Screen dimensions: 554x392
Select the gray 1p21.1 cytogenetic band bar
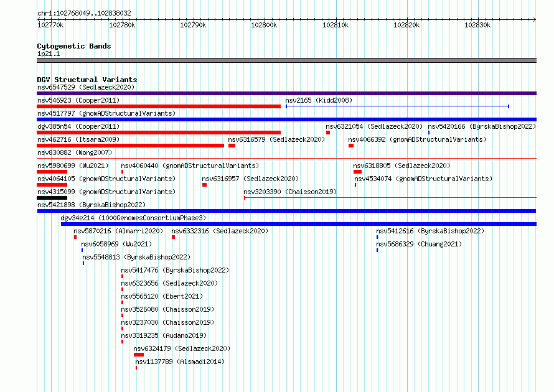pos(286,60)
